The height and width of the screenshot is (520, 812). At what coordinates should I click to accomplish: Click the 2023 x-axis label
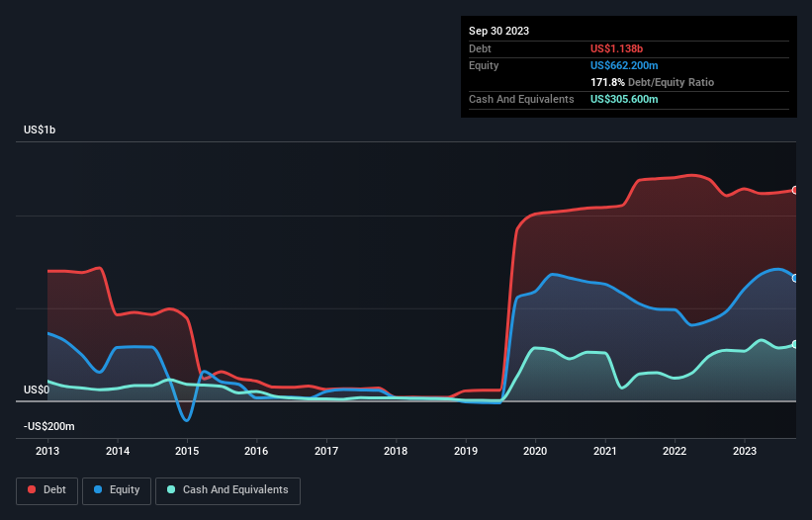[x=744, y=451]
